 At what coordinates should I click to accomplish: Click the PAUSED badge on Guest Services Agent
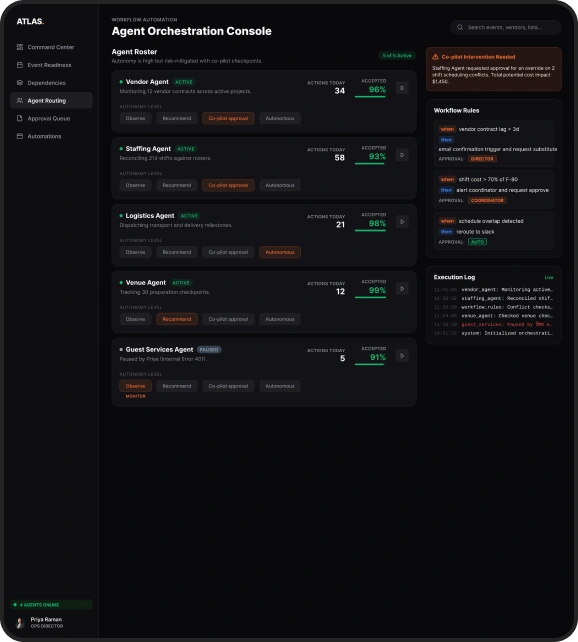click(x=209, y=350)
